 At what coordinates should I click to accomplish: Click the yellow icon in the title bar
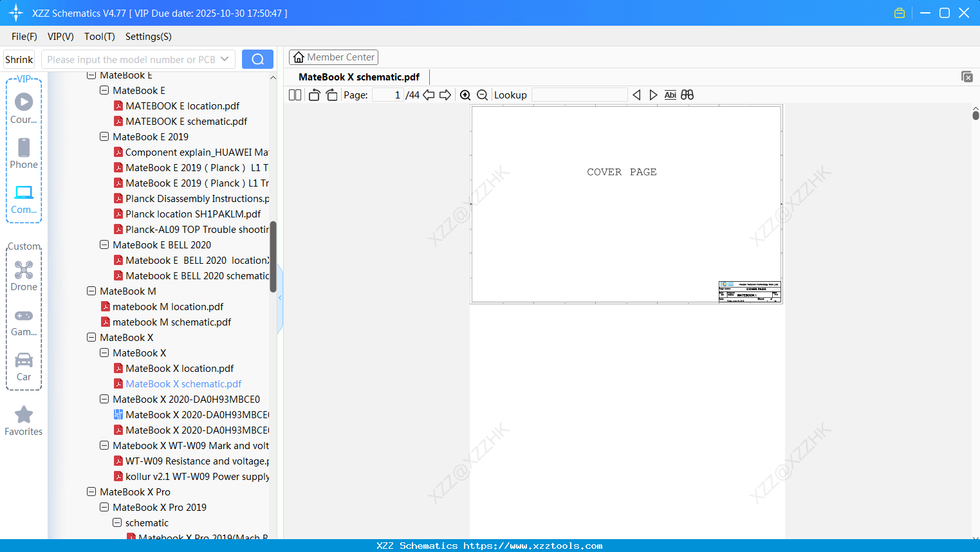point(900,13)
